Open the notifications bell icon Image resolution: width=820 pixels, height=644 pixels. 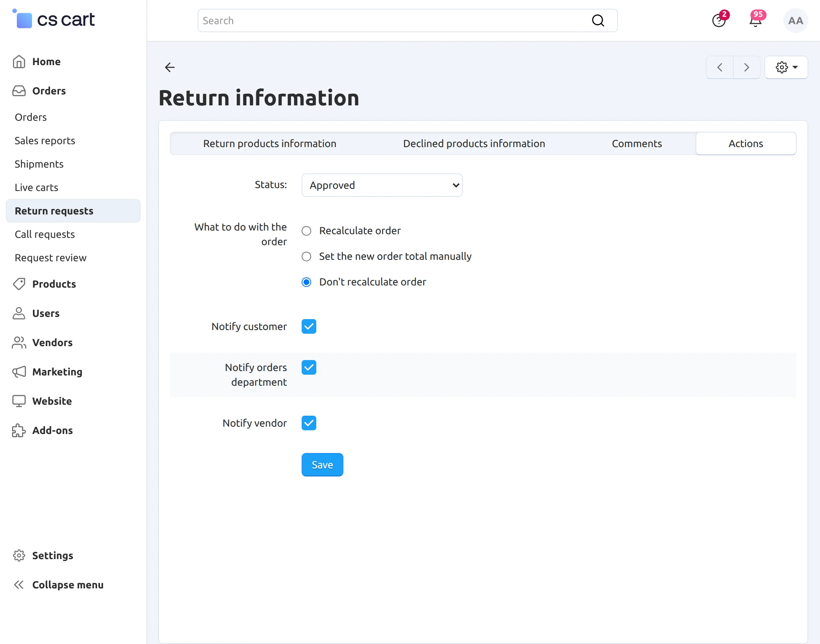(x=755, y=20)
